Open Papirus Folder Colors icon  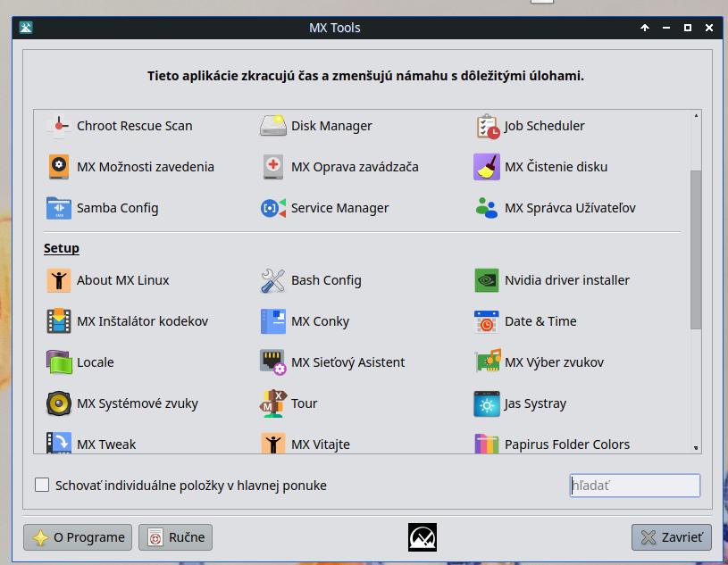[487, 444]
